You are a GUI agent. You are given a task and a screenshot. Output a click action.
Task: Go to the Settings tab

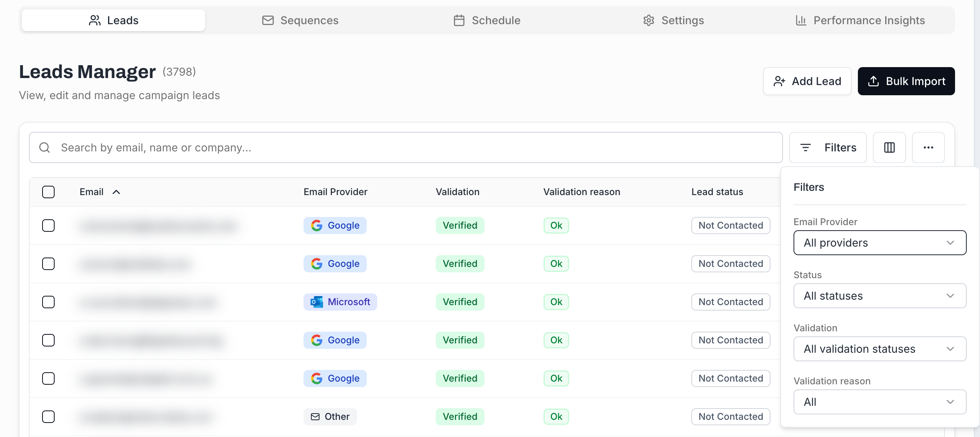pos(673,20)
